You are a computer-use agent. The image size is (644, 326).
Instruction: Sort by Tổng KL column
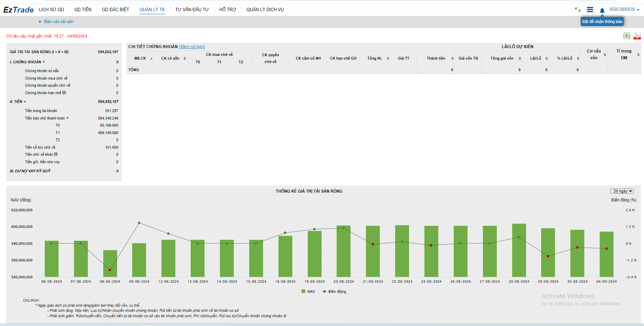pos(388,59)
